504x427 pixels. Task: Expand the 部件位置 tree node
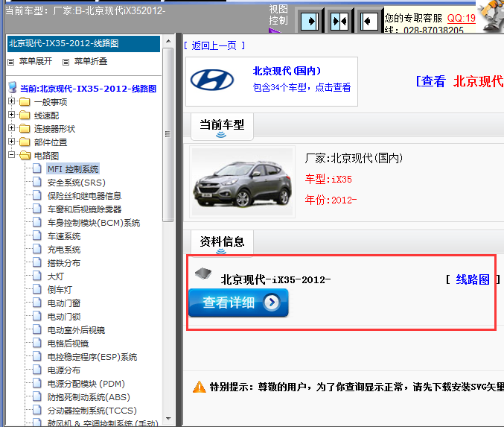point(12,142)
